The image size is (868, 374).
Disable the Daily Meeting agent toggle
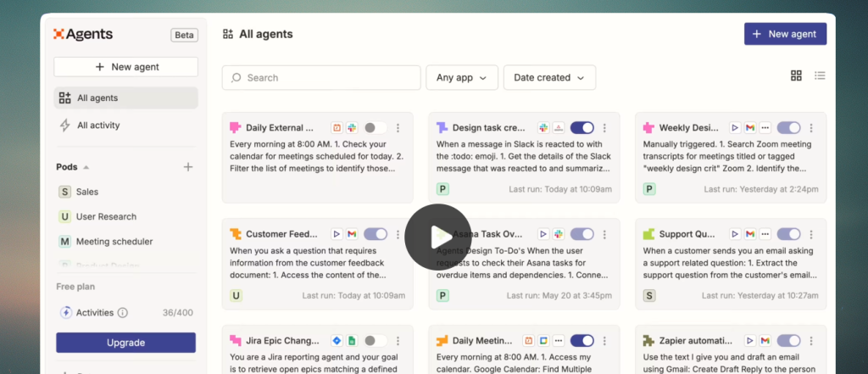[x=581, y=341]
